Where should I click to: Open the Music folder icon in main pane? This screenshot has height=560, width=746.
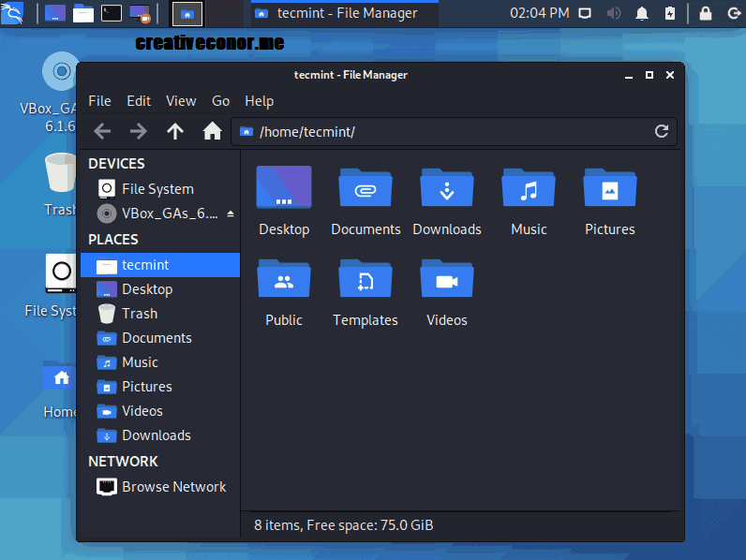coord(529,187)
